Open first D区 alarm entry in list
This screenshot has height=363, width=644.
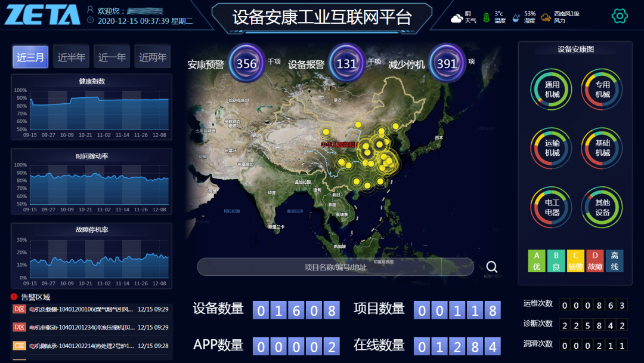coord(89,309)
